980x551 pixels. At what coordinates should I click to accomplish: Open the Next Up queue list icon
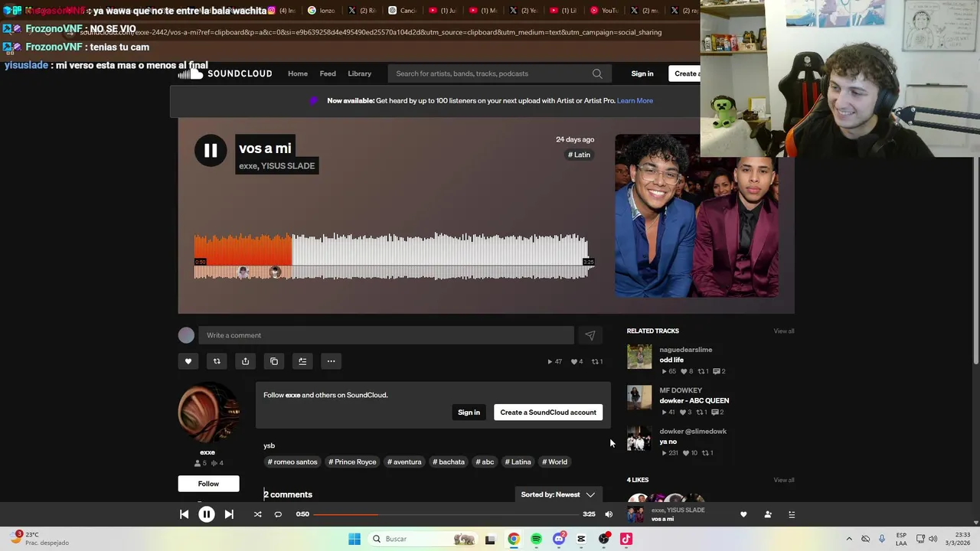coord(792,514)
